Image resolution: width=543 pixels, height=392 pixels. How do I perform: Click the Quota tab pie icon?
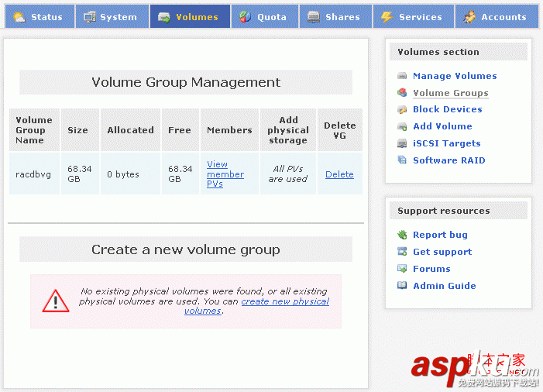pos(246,16)
